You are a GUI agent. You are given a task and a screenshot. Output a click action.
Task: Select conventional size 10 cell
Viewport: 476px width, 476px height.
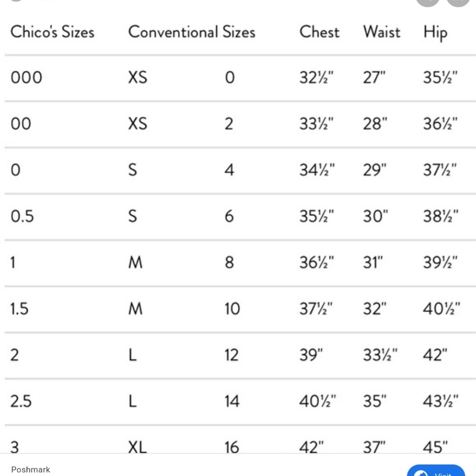[232, 309]
